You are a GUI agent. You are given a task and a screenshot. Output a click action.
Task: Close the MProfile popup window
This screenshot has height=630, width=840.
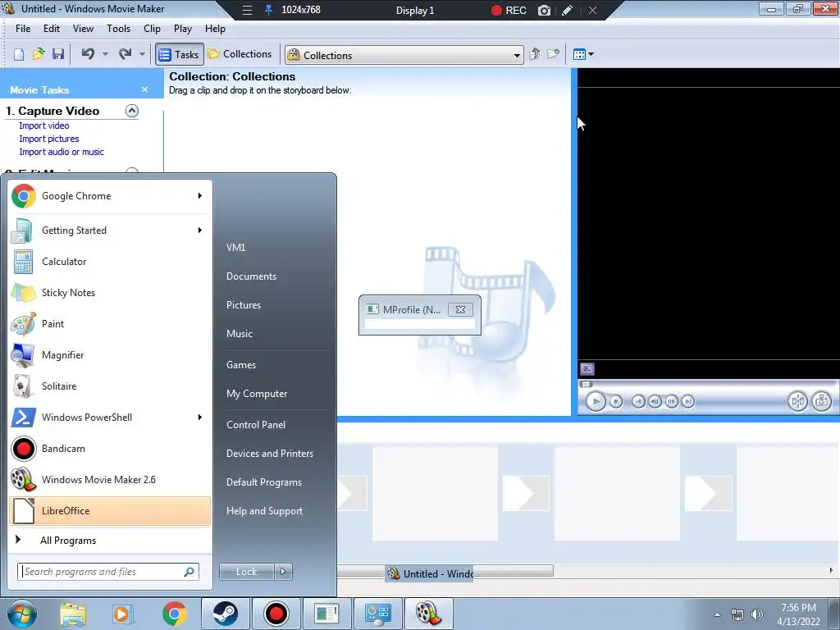click(x=460, y=309)
